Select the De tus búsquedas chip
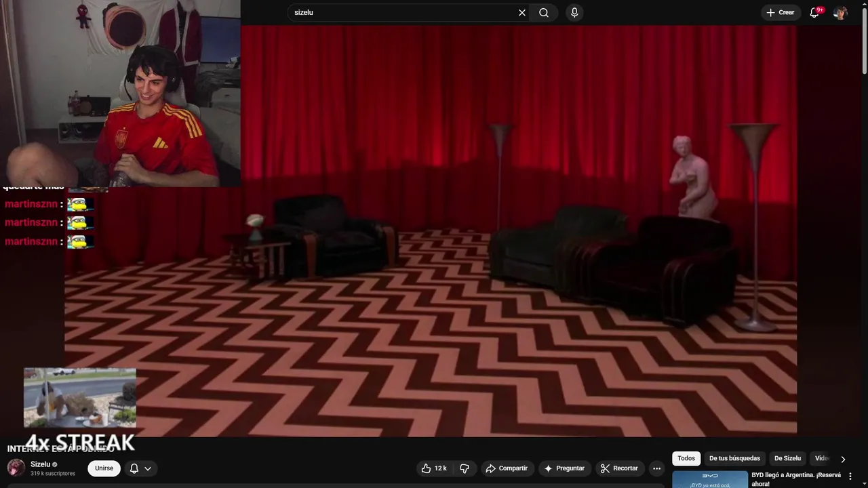 pyautogui.click(x=734, y=459)
